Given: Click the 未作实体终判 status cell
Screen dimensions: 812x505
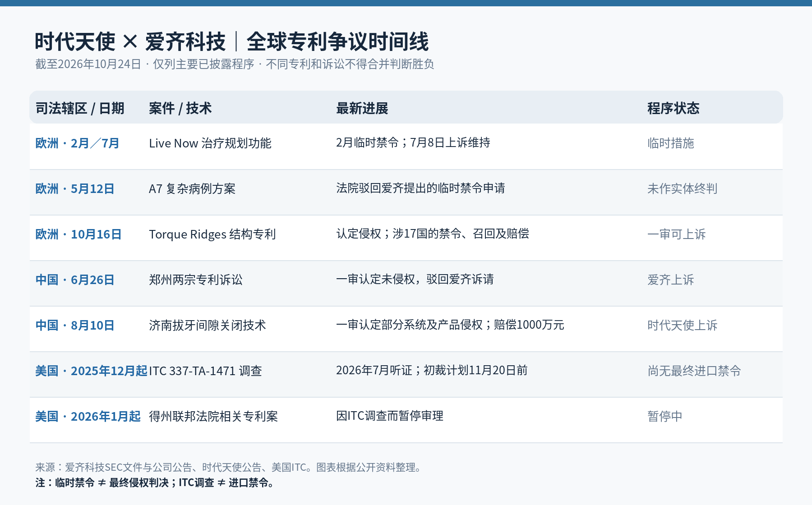Looking at the screenshot, I should point(683,189).
